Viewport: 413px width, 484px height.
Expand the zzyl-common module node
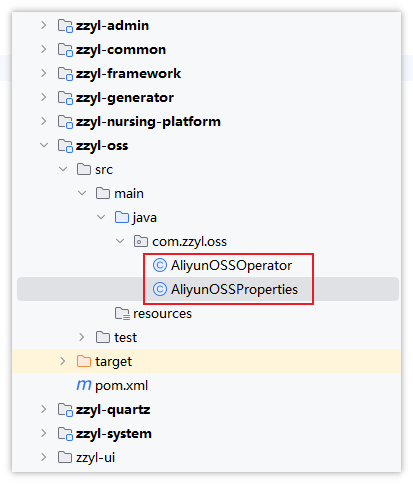[x=43, y=49]
